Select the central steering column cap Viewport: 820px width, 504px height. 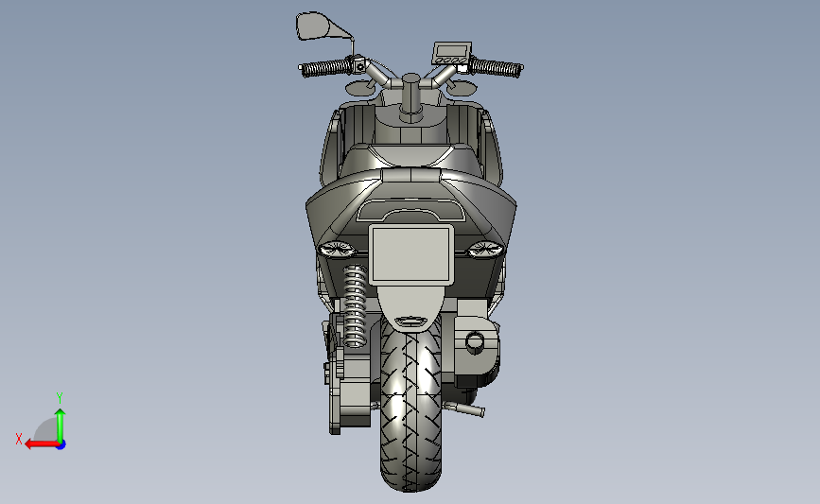(411, 79)
